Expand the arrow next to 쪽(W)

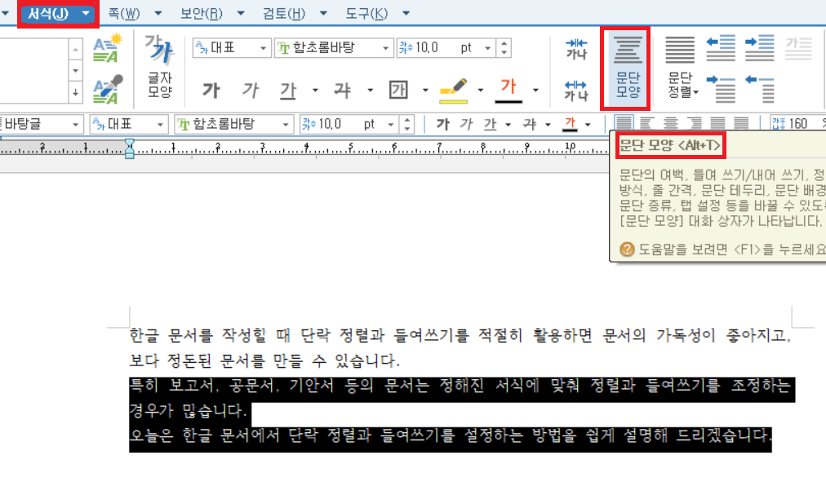[158, 14]
